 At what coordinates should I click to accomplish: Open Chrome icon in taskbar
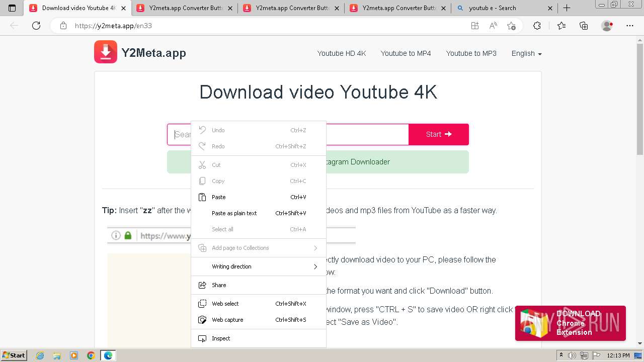point(91,355)
